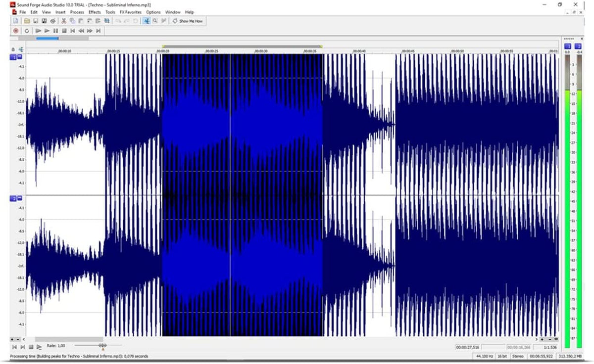Viewport: 594px width, 364px height.
Task: Open the FX Favorites menu
Action: click(x=131, y=12)
